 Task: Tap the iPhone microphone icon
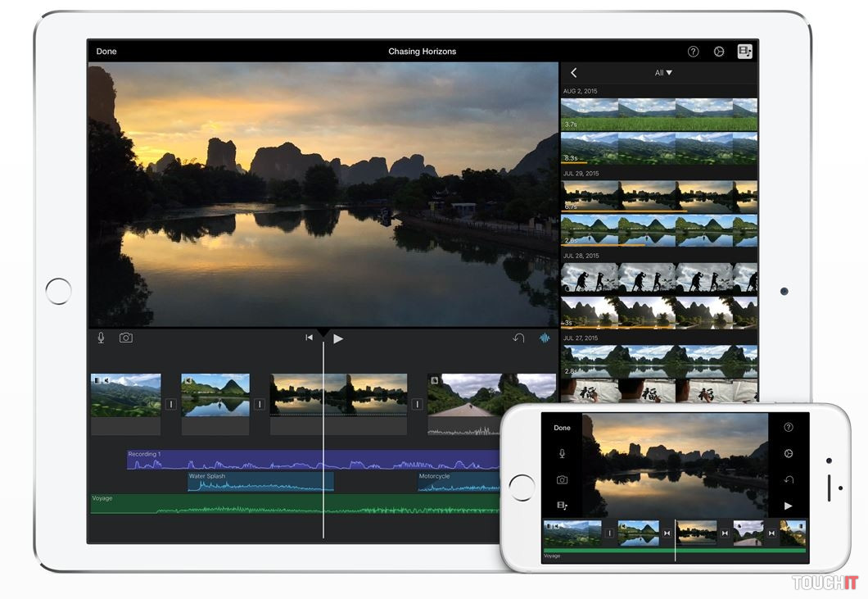click(x=562, y=453)
